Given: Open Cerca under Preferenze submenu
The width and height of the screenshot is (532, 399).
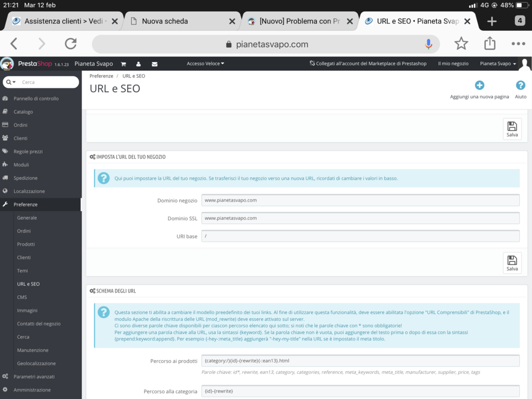Looking at the screenshot, I should click(x=23, y=337).
